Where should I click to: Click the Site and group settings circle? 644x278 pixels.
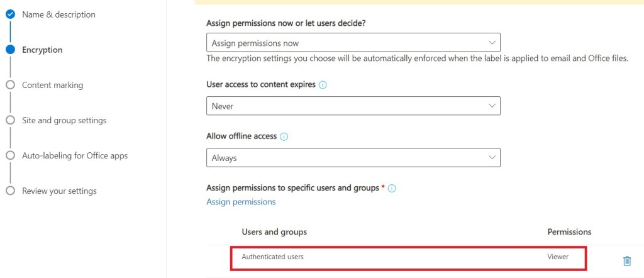[10, 120]
